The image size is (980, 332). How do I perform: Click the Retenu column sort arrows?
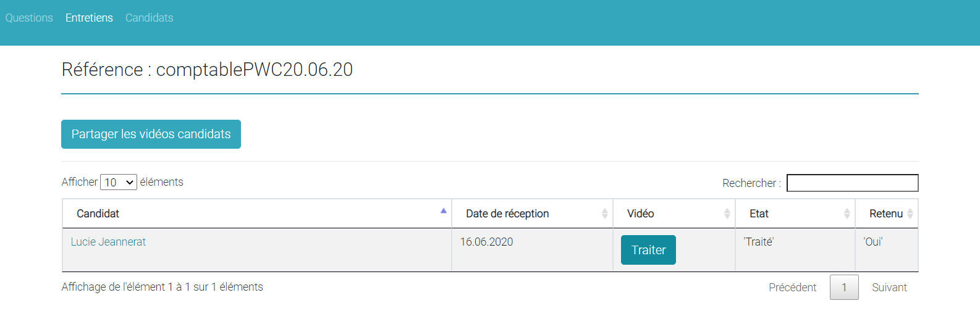[x=910, y=214]
